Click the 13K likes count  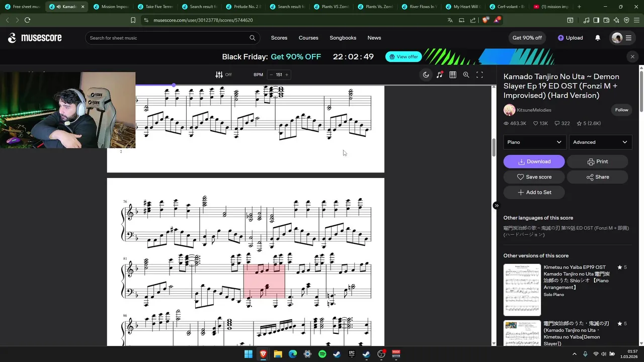coord(540,123)
